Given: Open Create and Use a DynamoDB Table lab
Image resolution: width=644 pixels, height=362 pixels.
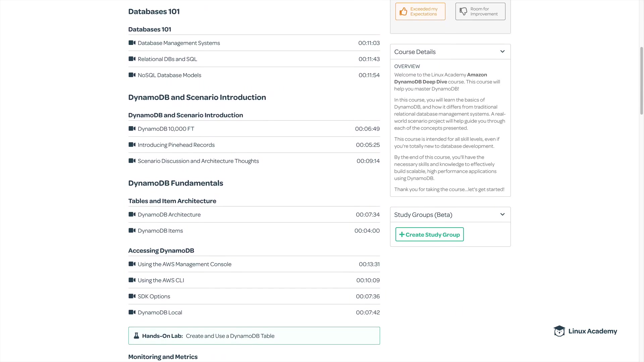Looking at the screenshot, I should click(x=230, y=336).
